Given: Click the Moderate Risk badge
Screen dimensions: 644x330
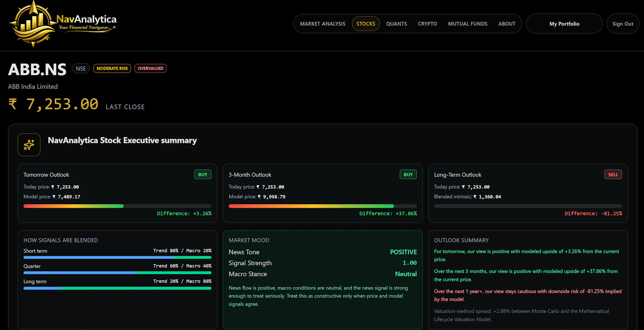Looking at the screenshot, I should pyautogui.click(x=112, y=68).
